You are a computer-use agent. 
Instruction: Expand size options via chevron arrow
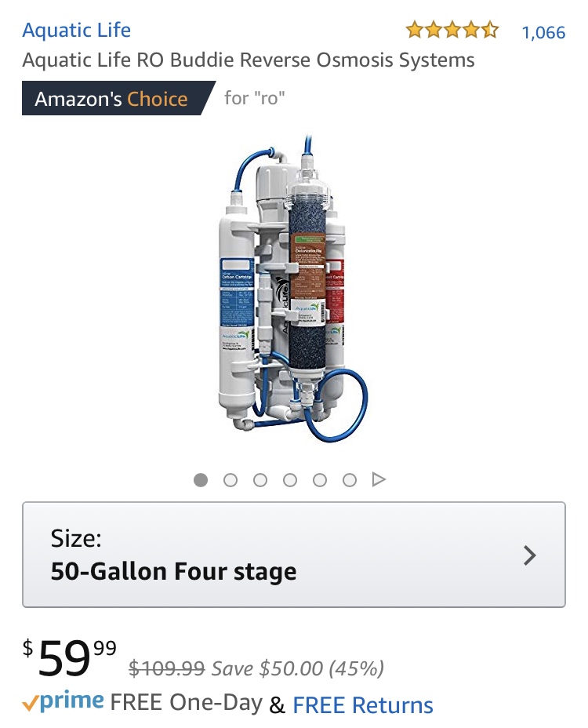(x=529, y=555)
